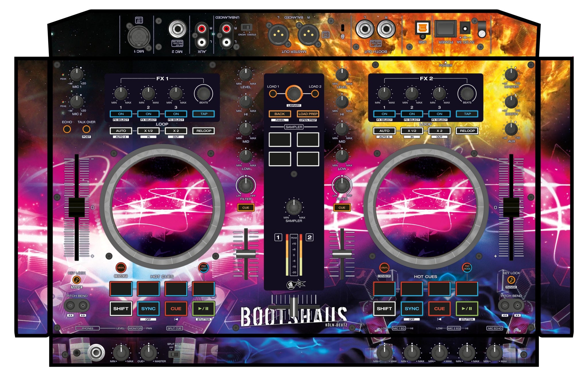
Task: Click the deck 1 jog wheel center
Action: click(162, 207)
